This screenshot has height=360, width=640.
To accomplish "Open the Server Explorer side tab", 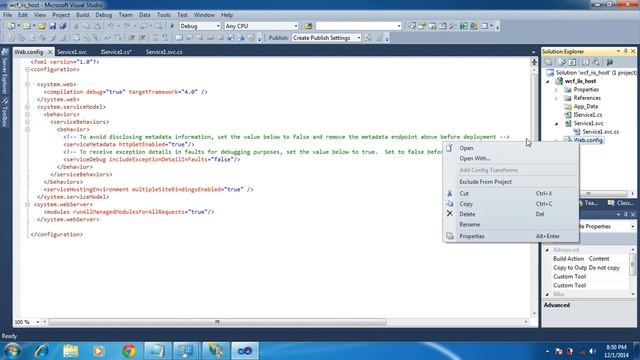I will [x=5, y=71].
